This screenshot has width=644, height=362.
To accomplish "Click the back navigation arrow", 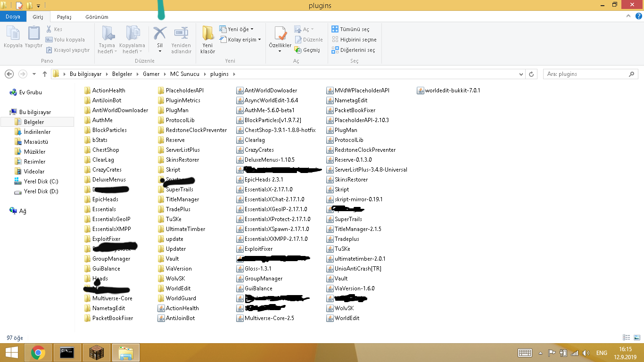I will 9,74.
